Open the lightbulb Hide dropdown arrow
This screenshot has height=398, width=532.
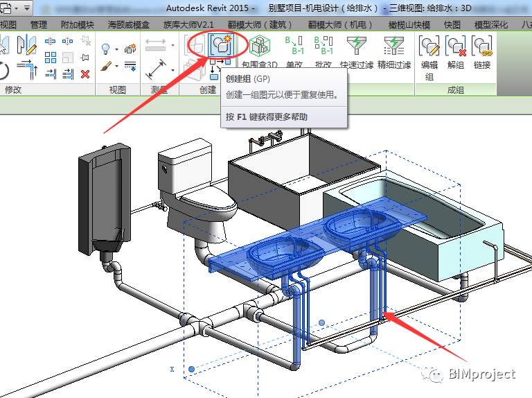[x=116, y=50]
